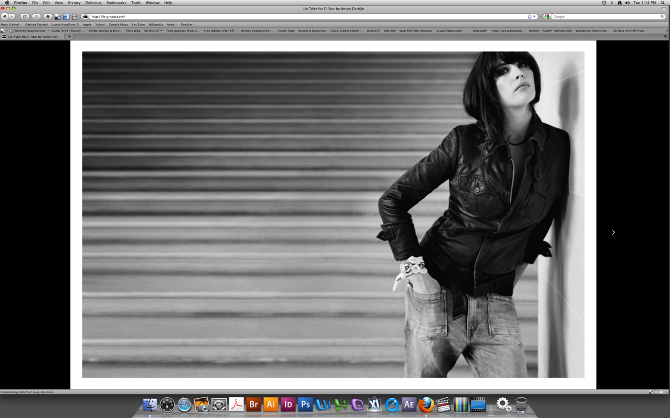The height and width of the screenshot is (418, 670).
Task: Open QuickTime Player from the dock
Action: 391,404
